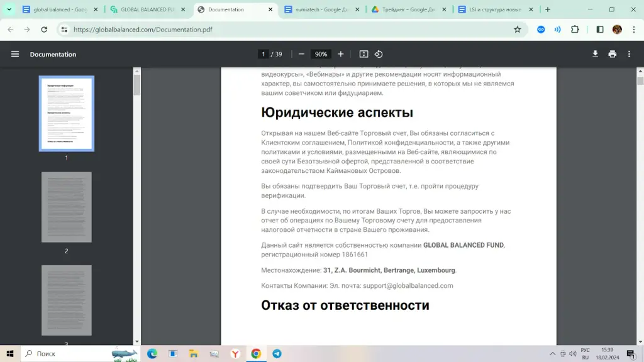
Task: Download the Documentation PDF
Action: tap(595, 54)
